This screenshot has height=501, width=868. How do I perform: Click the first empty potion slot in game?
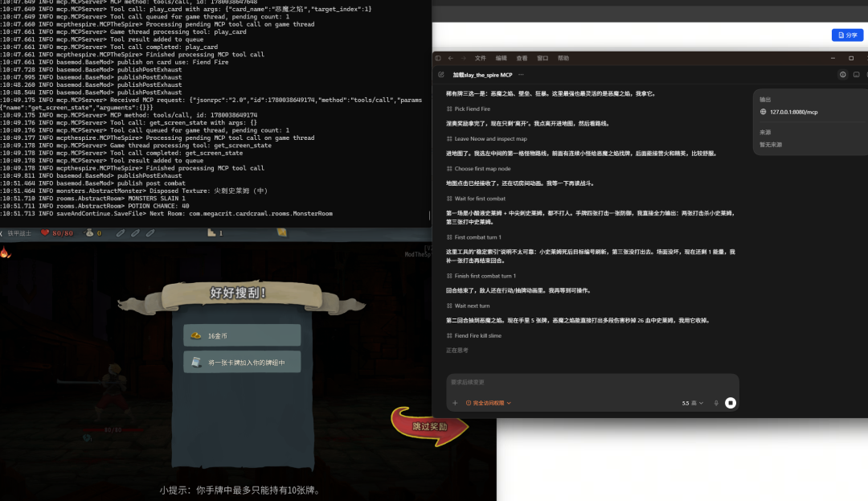point(120,233)
